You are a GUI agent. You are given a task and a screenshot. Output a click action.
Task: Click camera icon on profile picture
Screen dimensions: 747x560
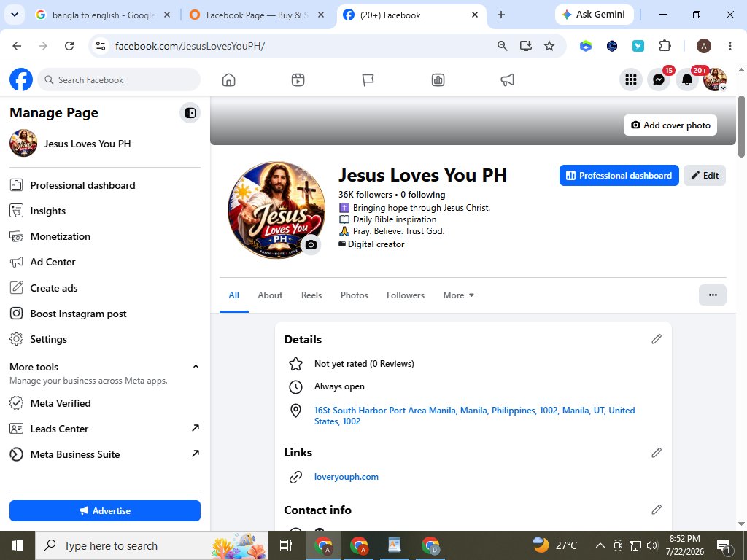pos(311,245)
